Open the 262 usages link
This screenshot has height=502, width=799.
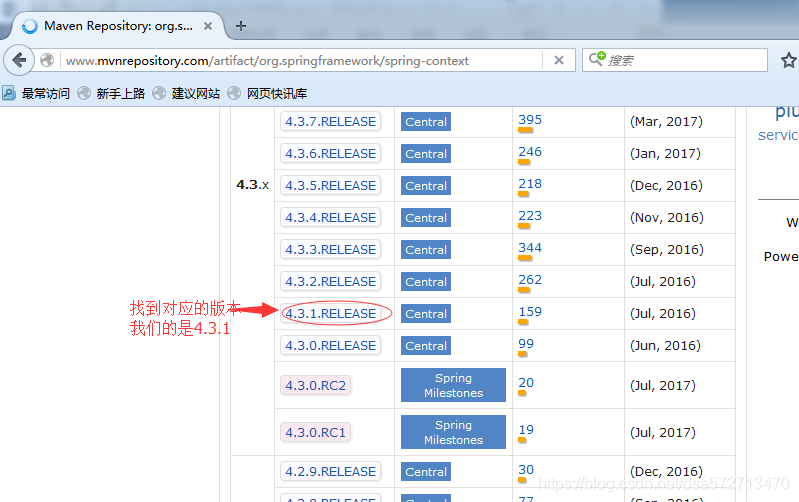click(x=530, y=280)
